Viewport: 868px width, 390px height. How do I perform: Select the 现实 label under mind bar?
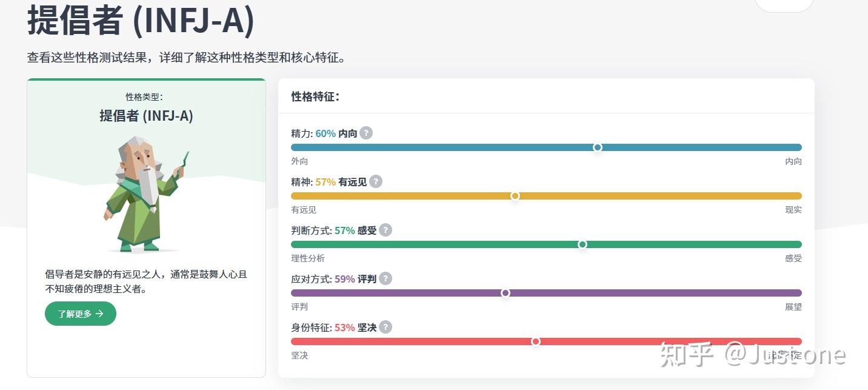(794, 210)
